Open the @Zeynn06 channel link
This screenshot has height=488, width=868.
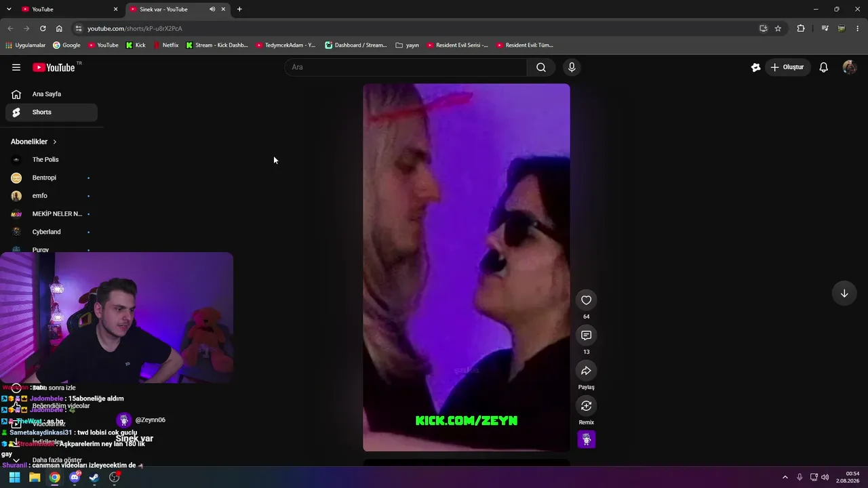[150, 420]
